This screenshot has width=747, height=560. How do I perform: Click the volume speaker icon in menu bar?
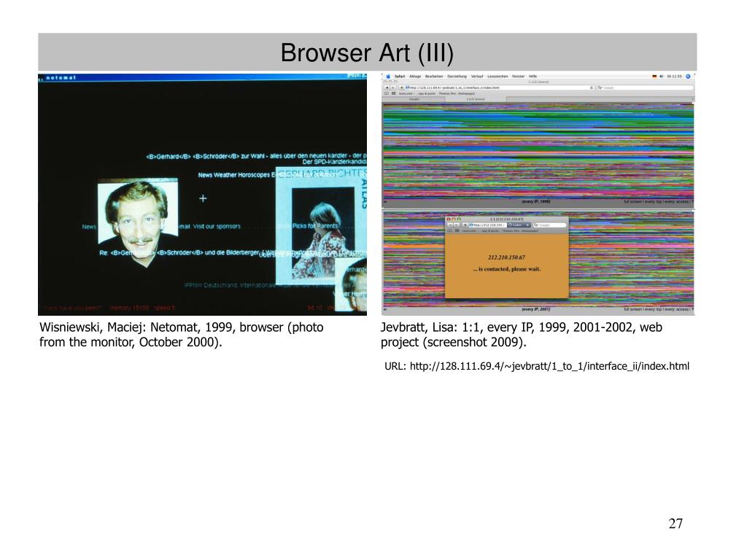click(x=661, y=76)
